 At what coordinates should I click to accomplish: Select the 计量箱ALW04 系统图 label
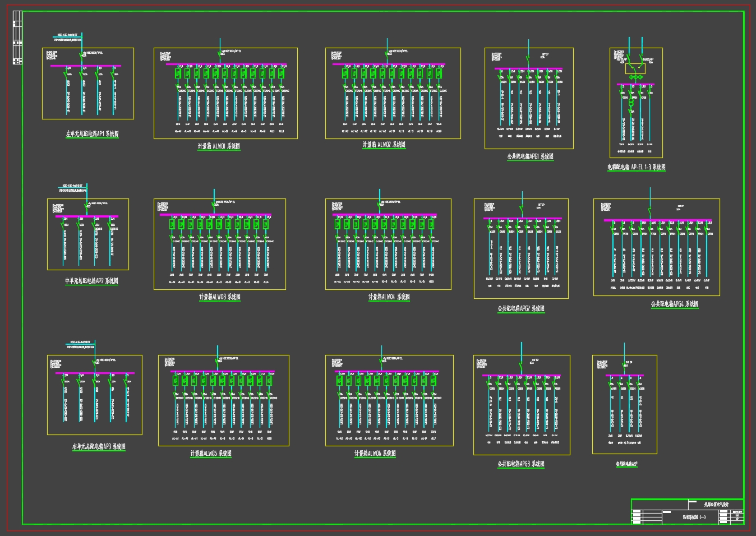389,297
